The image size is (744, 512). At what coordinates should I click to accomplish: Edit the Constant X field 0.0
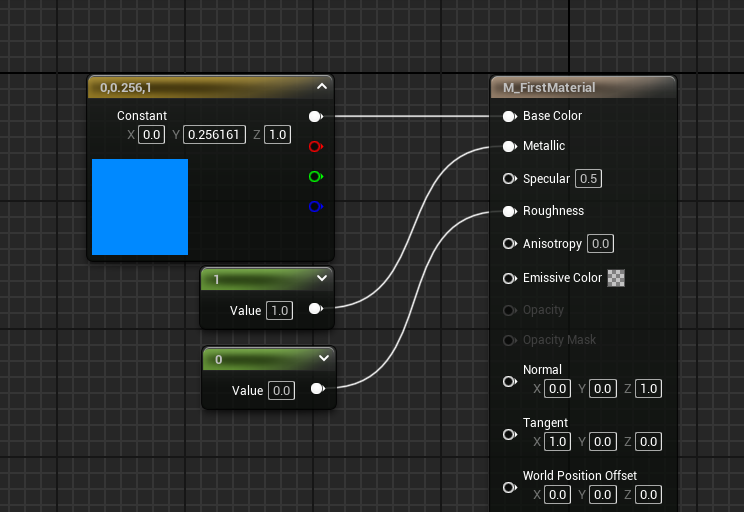[x=151, y=135]
